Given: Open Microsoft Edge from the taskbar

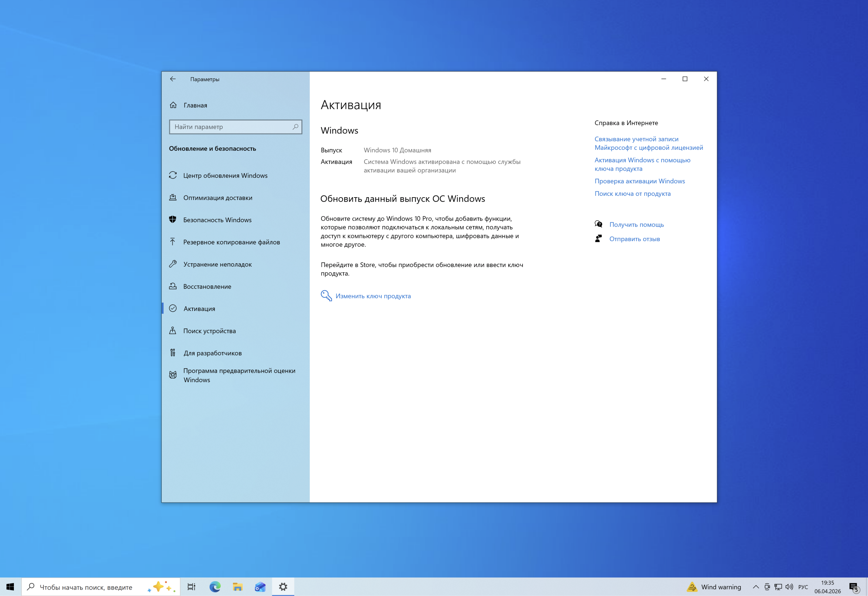Looking at the screenshot, I should (x=215, y=587).
